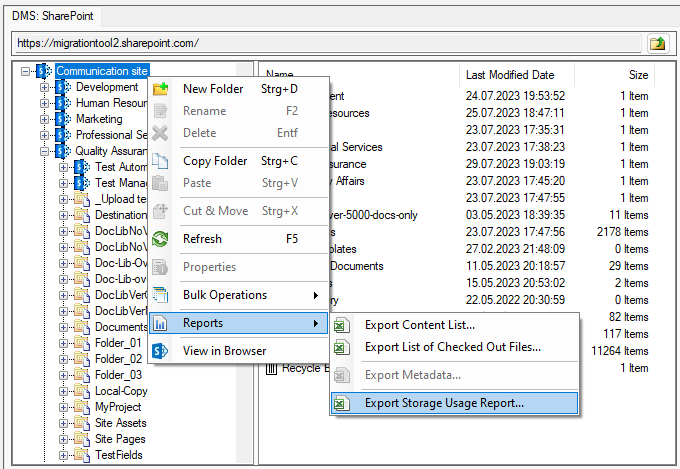680x469 pixels.
Task: Choose Export List of Checked Out Files
Action: pos(454,347)
